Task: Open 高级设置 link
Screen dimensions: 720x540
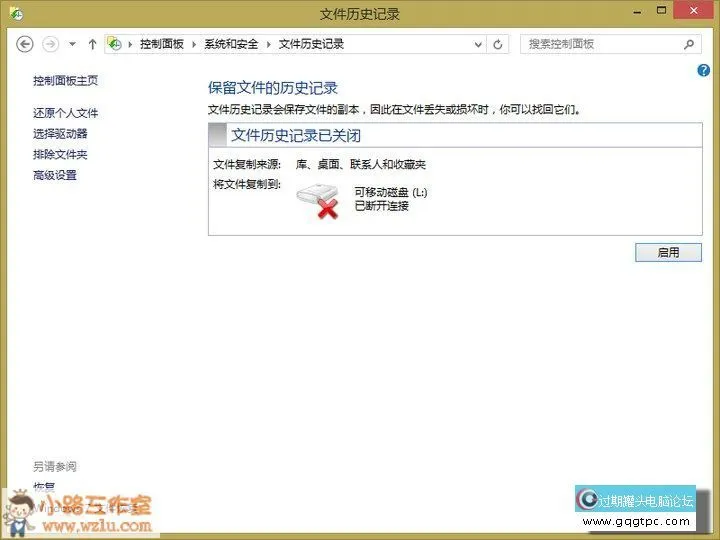Action: 55,175
